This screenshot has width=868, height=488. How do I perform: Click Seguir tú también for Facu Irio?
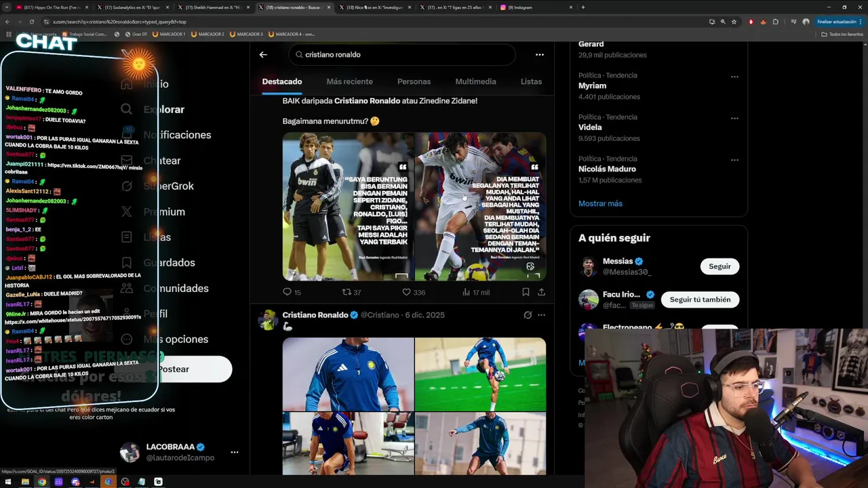[700, 300]
